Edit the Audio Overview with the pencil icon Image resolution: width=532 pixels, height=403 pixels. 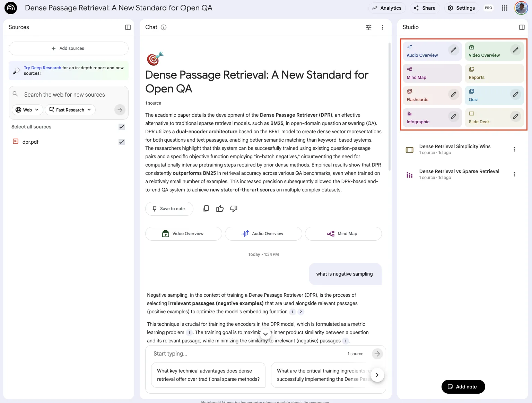[x=453, y=50]
